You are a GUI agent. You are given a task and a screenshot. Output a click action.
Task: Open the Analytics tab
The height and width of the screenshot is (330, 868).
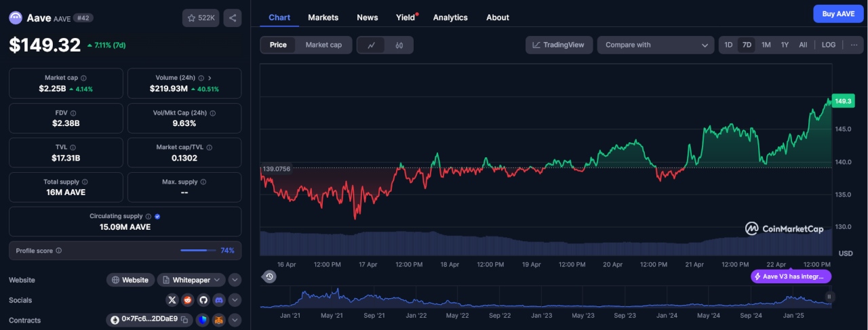[450, 18]
